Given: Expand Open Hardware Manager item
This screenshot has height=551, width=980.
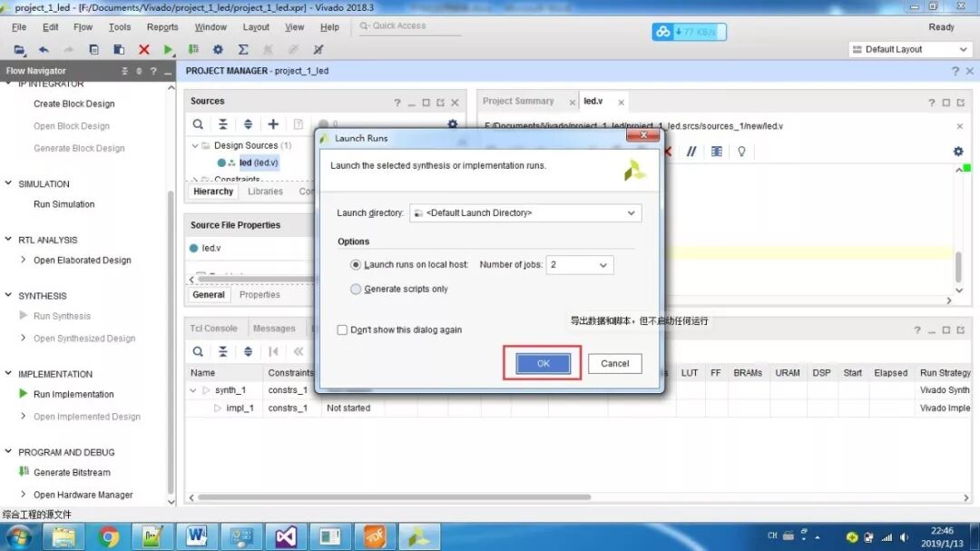Looking at the screenshot, I should 23,494.
